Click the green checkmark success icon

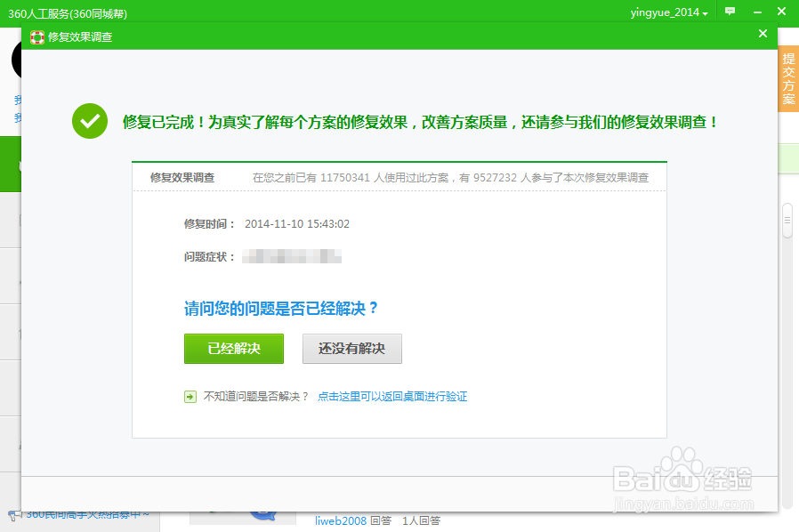90,121
